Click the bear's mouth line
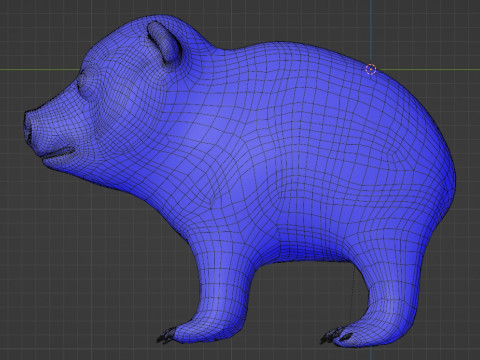The image size is (480, 360). 58,154
